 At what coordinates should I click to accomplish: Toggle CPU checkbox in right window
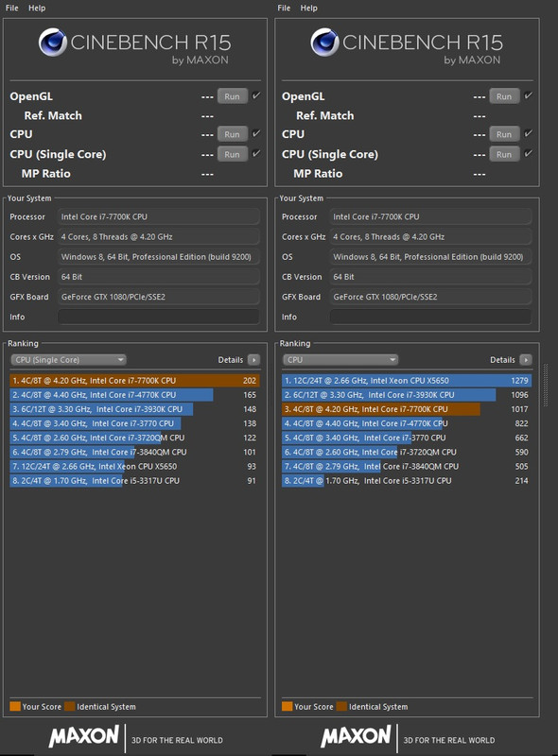(529, 133)
